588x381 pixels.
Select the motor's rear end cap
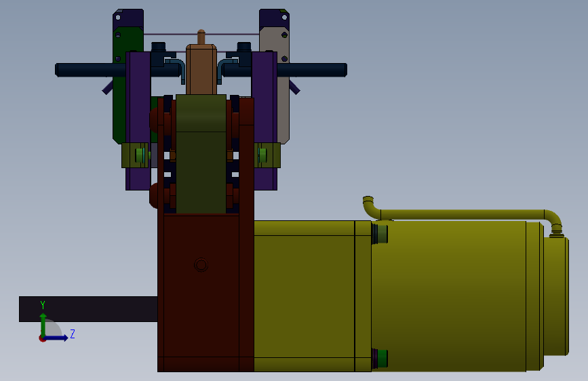(x=556, y=296)
